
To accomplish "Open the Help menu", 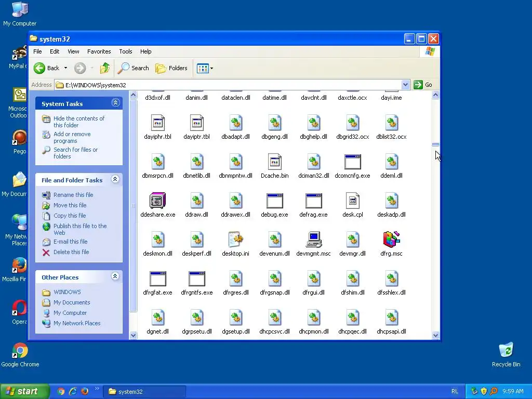I will (146, 51).
